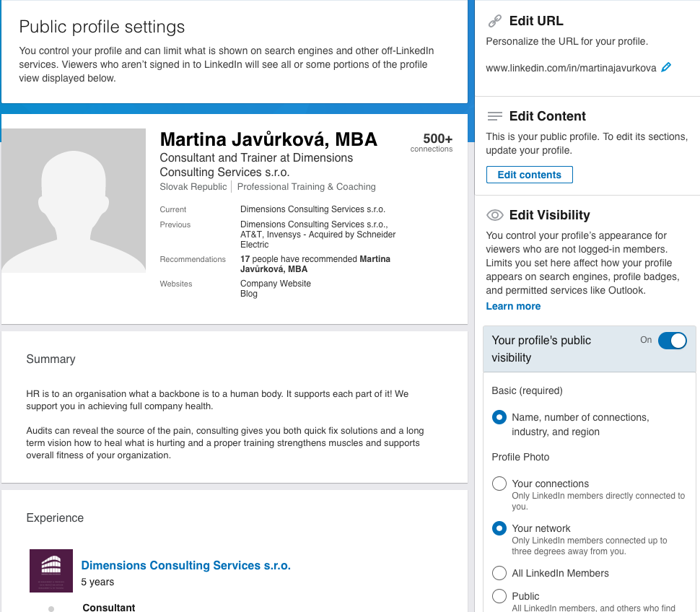Viewport: 700px width, 612px height.
Task: Click the chain link icon beside Edit URL
Action: (494, 21)
